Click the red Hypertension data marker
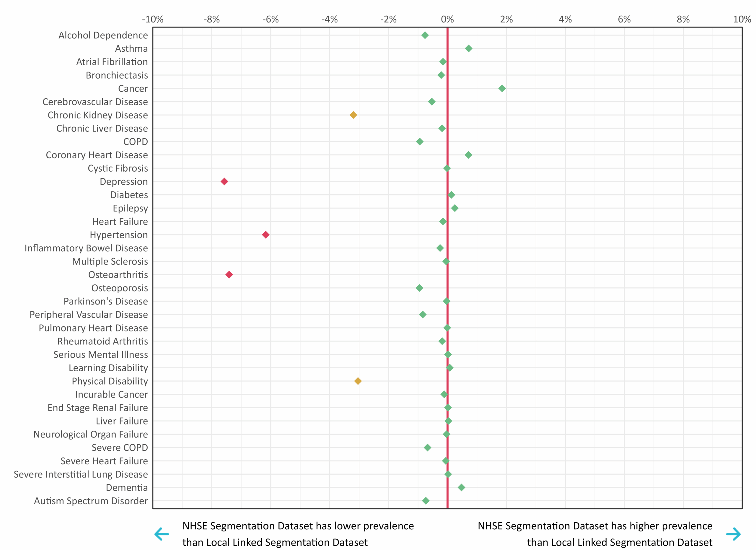 266,235
